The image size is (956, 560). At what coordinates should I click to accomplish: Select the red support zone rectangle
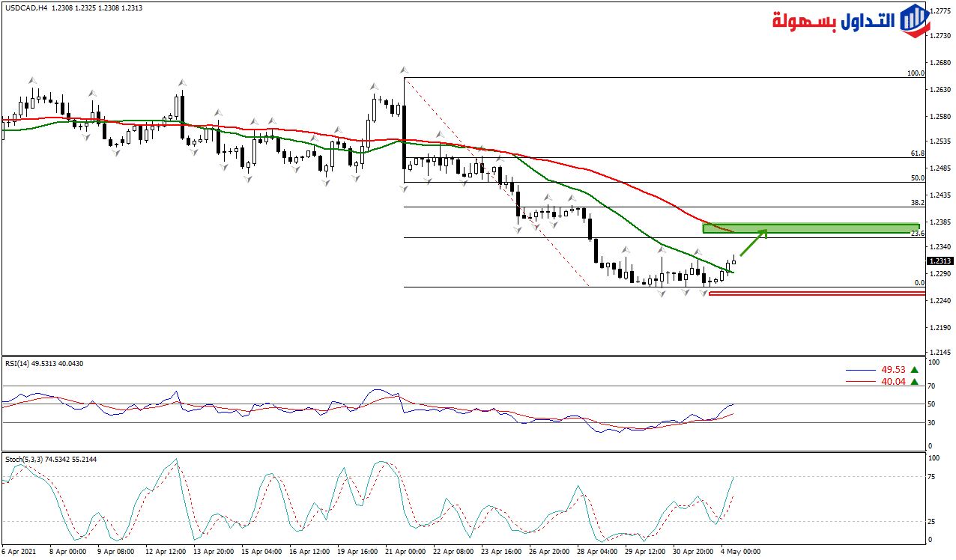click(817, 293)
